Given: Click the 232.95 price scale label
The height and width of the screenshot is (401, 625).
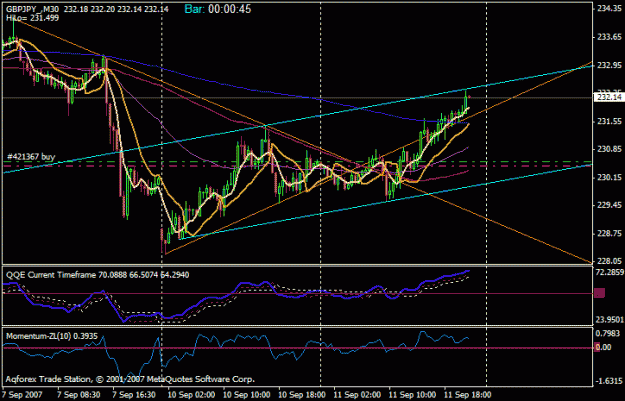Looking at the screenshot, I should point(609,65).
